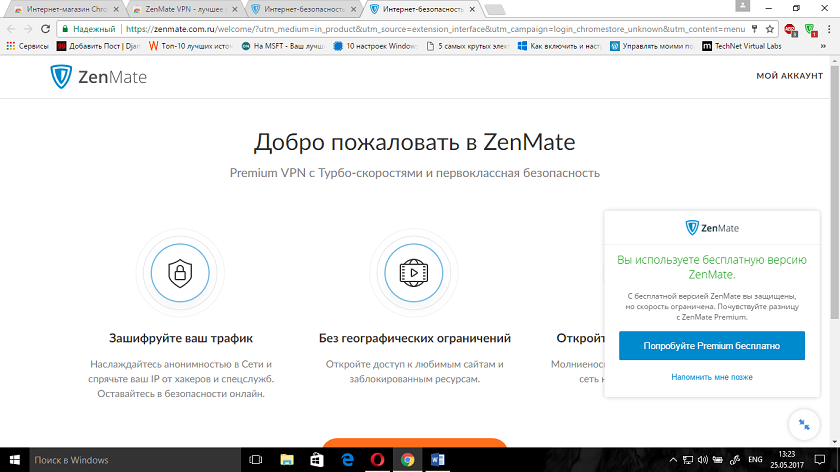Click the padlock encrypt traffic icon
Viewport: 840px width, 472px height.
pos(180,272)
